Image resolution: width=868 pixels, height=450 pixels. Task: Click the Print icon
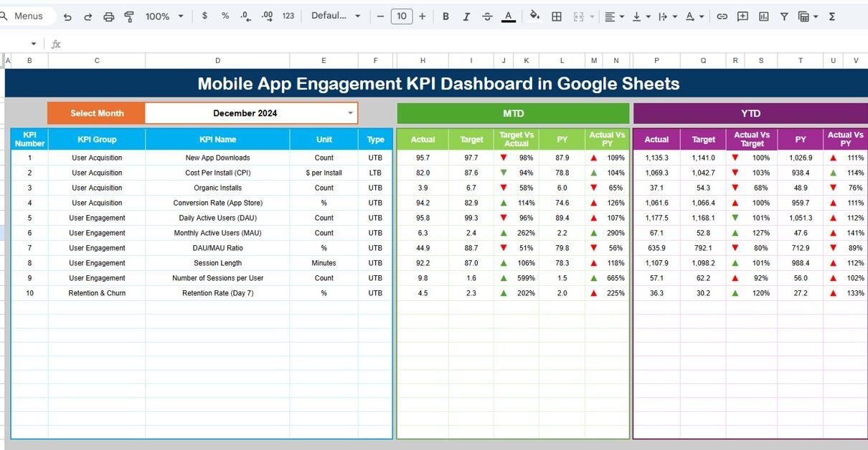[109, 16]
